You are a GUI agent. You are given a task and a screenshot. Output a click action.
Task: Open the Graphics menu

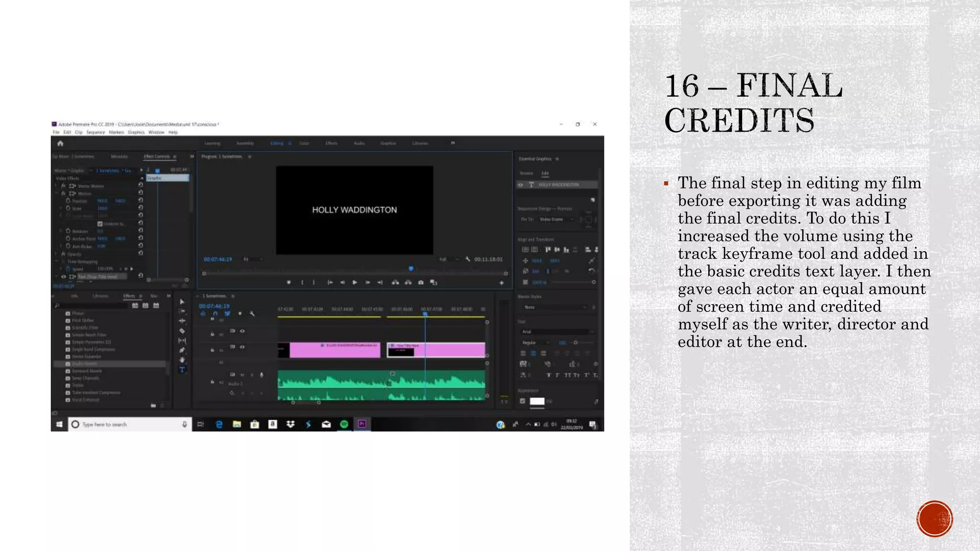(136, 132)
